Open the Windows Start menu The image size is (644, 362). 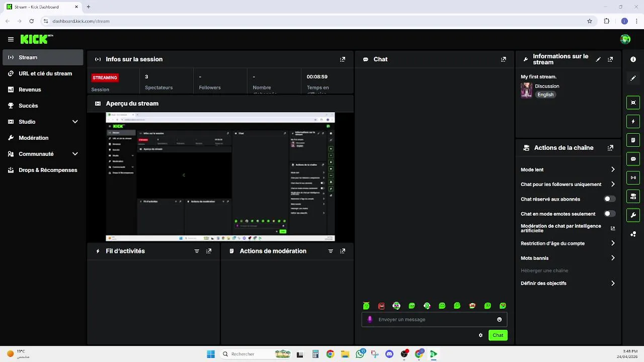[211, 354]
